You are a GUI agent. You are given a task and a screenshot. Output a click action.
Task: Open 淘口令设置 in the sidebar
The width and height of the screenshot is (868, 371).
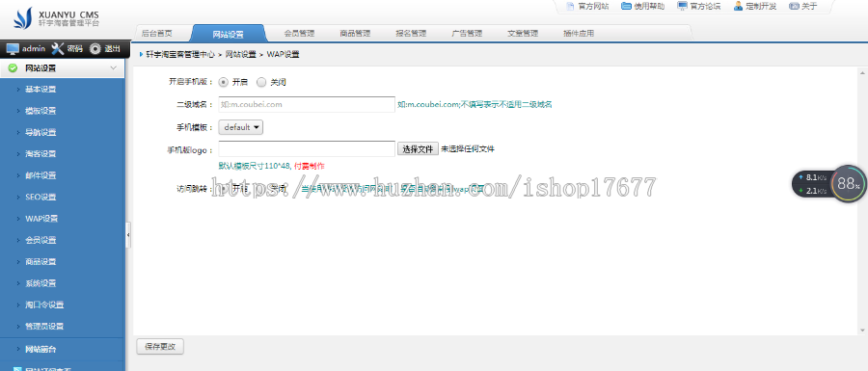(44, 305)
